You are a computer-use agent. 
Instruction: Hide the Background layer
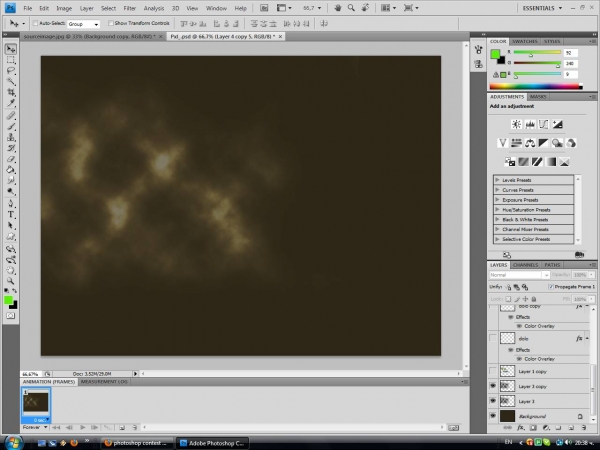coord(493,416)
